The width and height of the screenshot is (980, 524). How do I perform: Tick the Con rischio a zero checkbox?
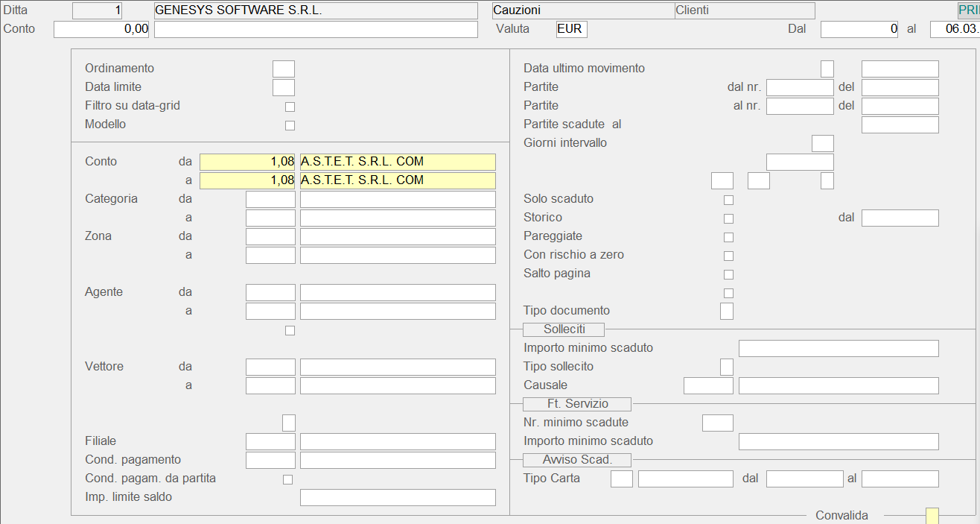click(x=728, y=256)
